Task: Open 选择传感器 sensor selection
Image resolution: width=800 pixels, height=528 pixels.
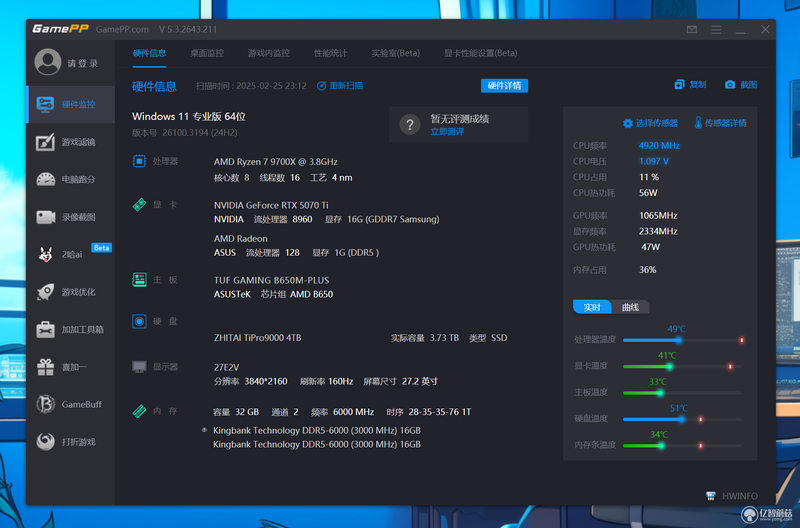Action: (651, 123)
